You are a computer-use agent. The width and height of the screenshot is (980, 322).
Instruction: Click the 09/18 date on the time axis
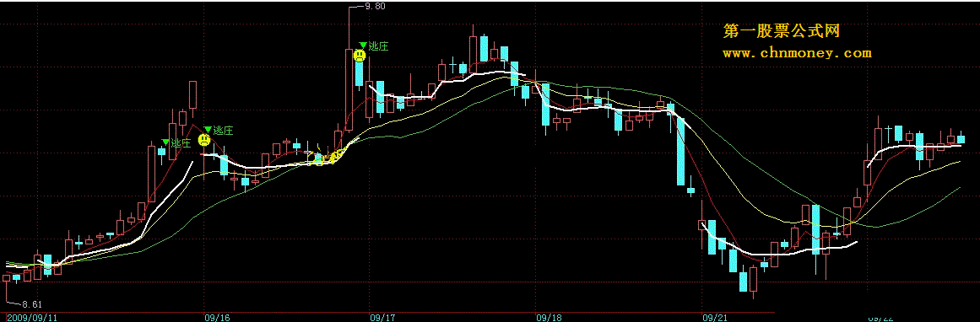(548, 317)
